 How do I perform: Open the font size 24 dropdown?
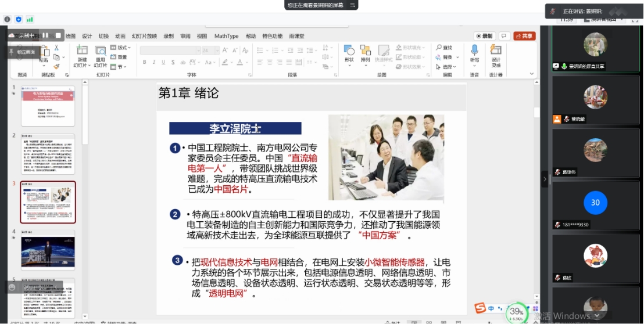[x=217, y=51]
